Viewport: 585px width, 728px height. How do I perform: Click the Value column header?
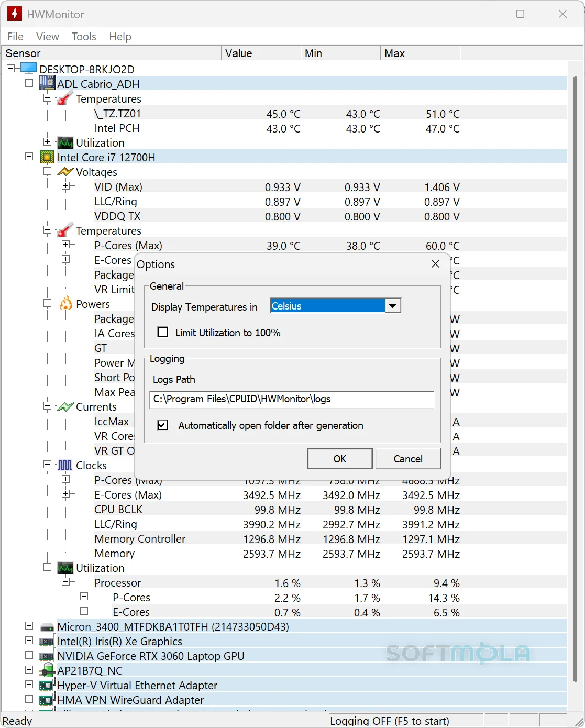coord(261,53)
